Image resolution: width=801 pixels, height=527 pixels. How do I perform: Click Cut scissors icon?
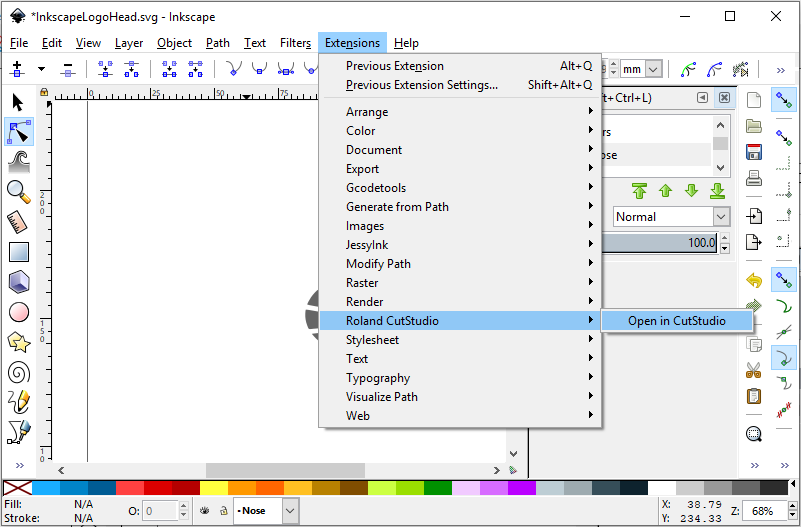[x=754, y=370]
